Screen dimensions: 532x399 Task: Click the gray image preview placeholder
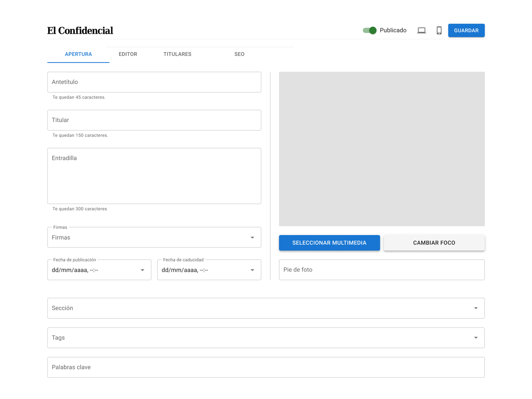click(x=382, y=149)
